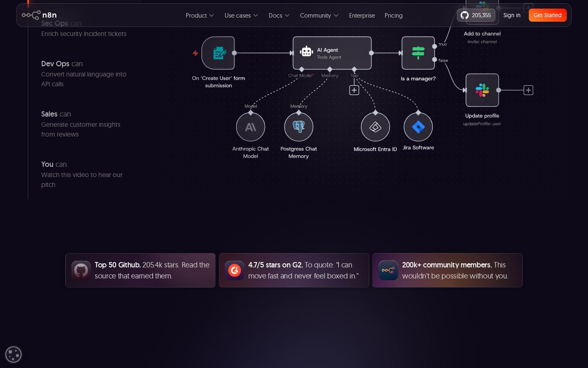Click the n8n logo in the header

point(39,15)
